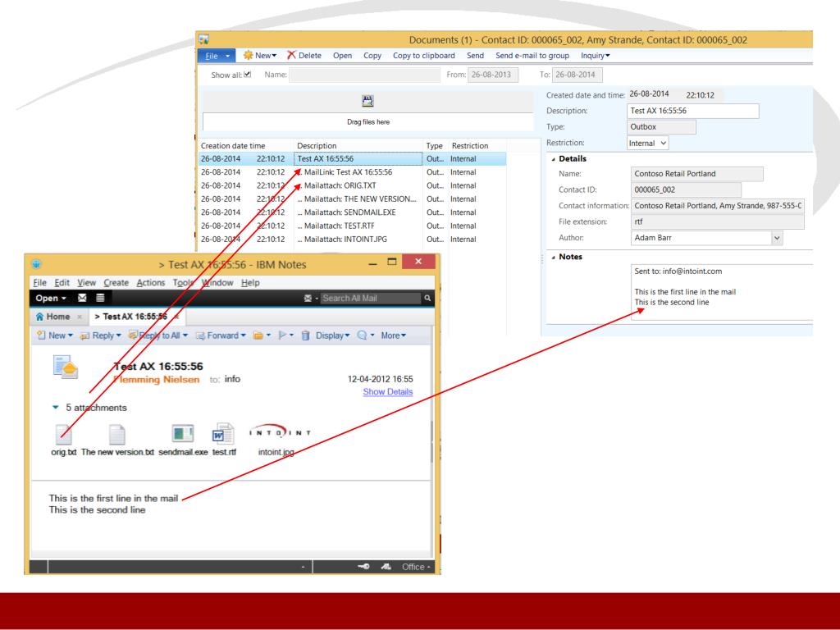Viewport: 840px width, 630px height.
Task: Open the Create menu in IBM Notes
Action: [116, 282]
